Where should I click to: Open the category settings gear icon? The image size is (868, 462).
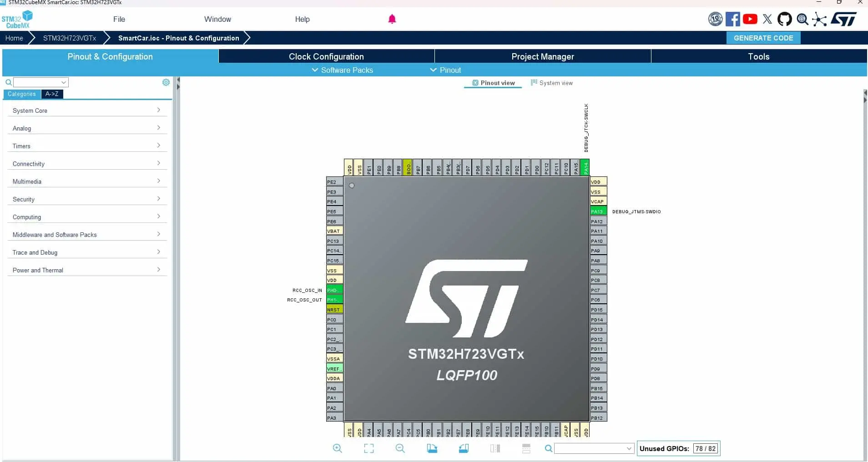coord(166,82)
